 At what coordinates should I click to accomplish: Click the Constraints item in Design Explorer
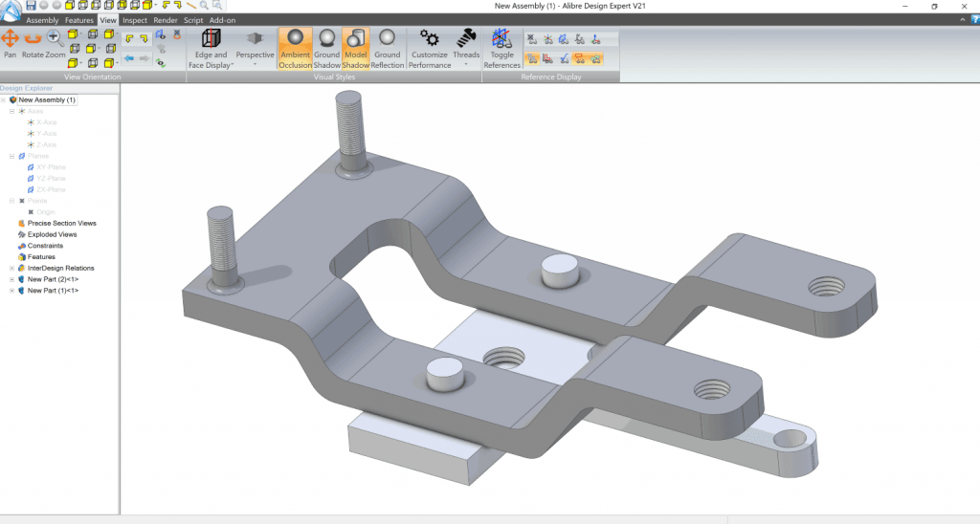point(44,246)
